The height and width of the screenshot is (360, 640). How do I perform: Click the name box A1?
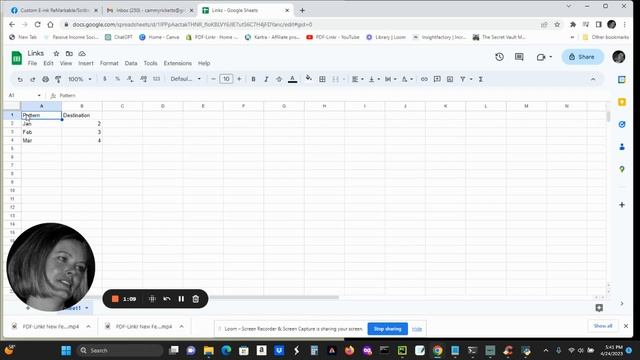tap(24, 96)
